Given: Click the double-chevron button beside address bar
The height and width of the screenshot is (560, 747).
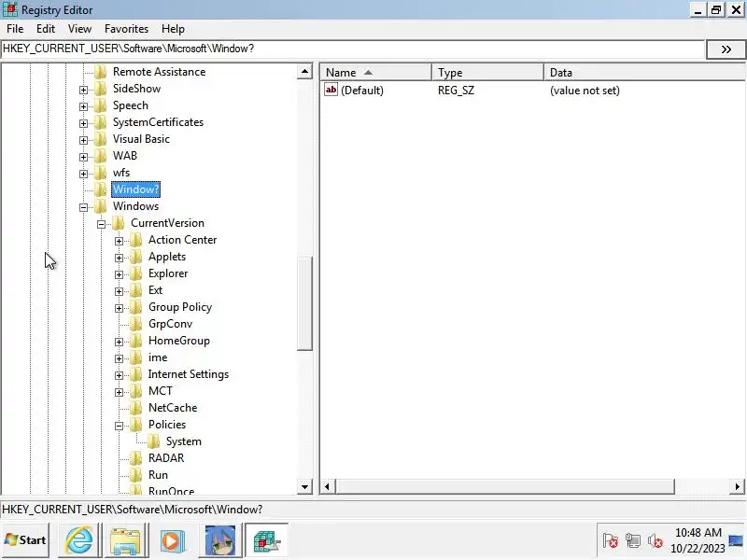Looking at the screenshot, I should point(726,49).
